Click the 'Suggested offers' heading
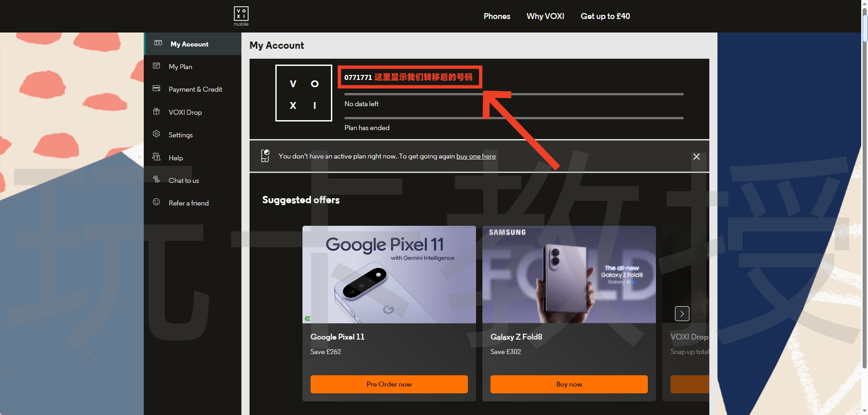Image resolution: width=868 pixels, height=415 pixels. [301, 200]
